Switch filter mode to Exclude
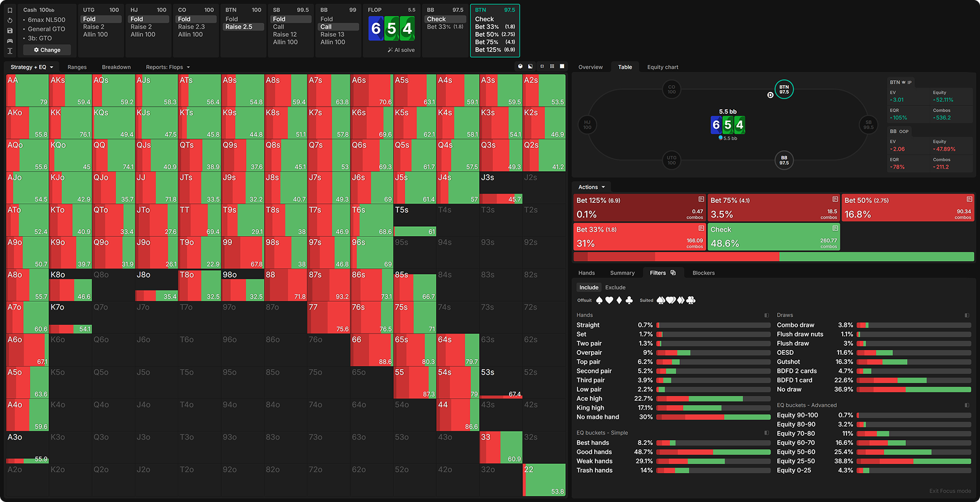 (x=615, y=287)
